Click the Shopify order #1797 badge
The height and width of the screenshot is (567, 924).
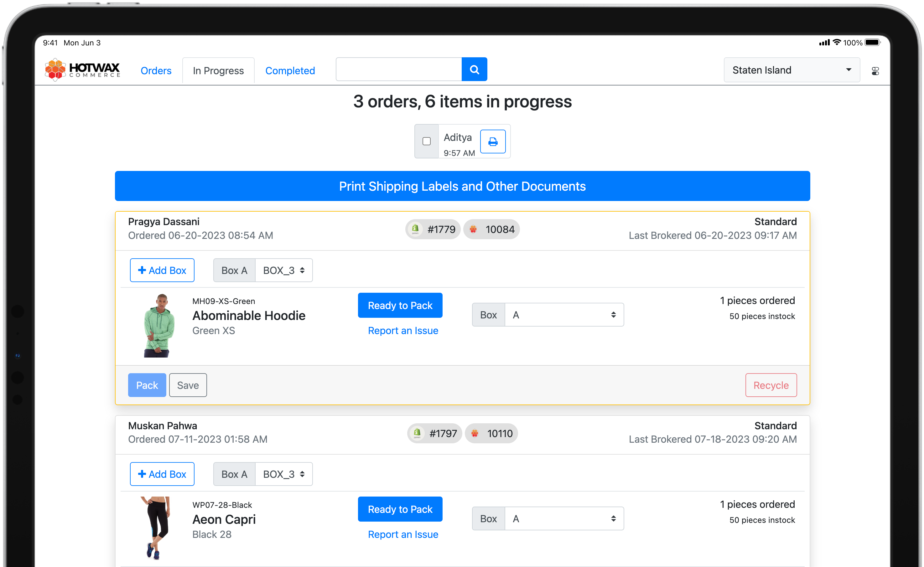(x=435, y=433)
